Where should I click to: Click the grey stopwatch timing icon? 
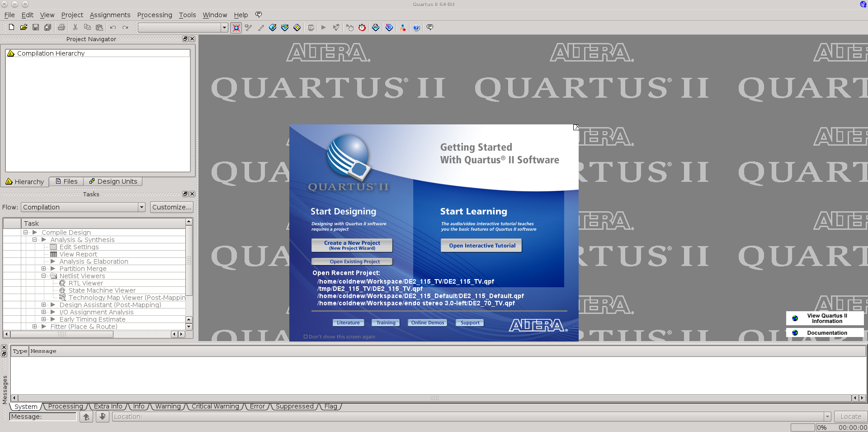(x=350, y=28)
